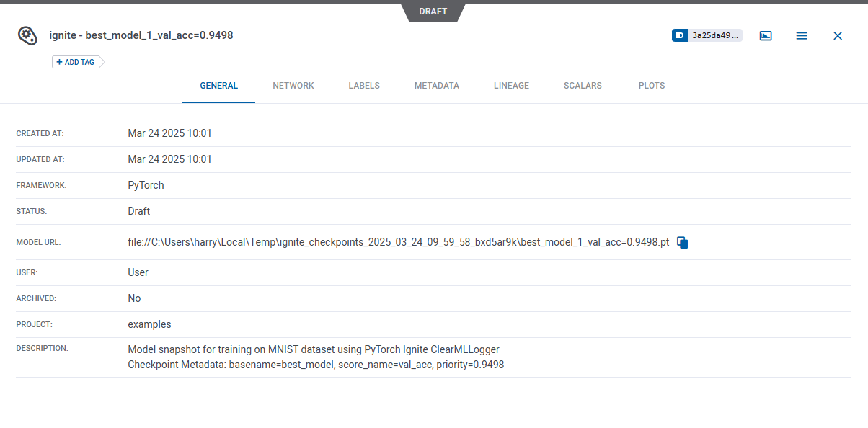The width and height of the screenshot is (868, 428).
Task: Show the Scalars tab
Action: point(583,86)
